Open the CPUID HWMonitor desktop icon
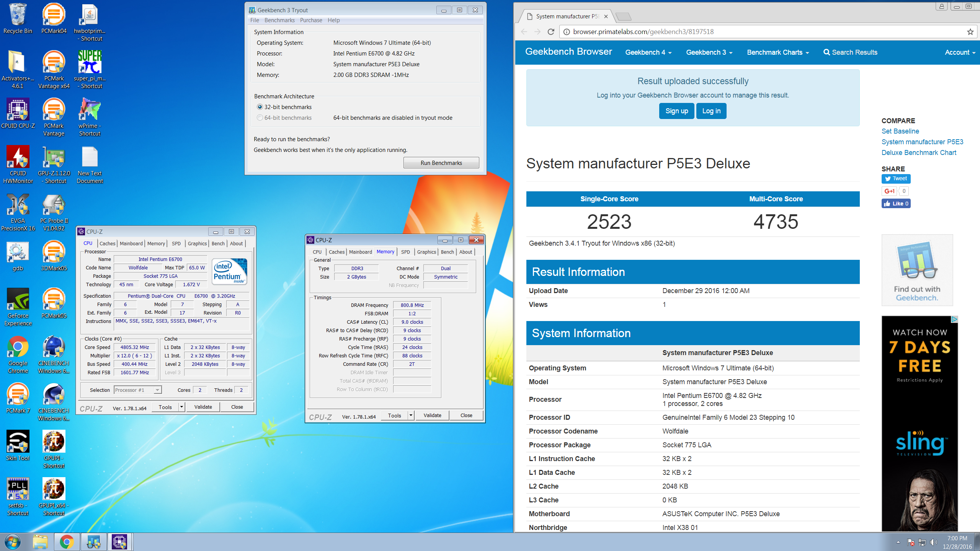This screenshot has height=551, width=980. click(x=18, y=165)
